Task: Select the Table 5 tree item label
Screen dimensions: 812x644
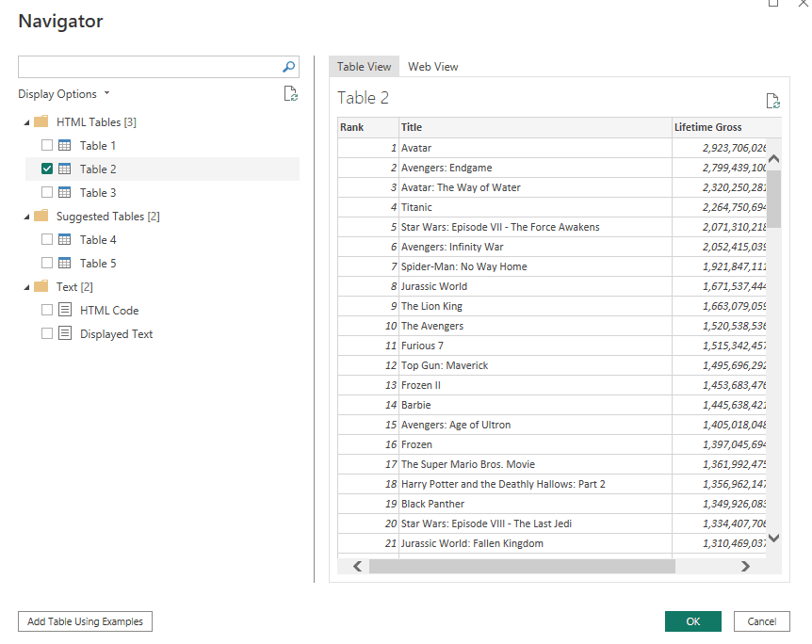Action: coord(98,264)
